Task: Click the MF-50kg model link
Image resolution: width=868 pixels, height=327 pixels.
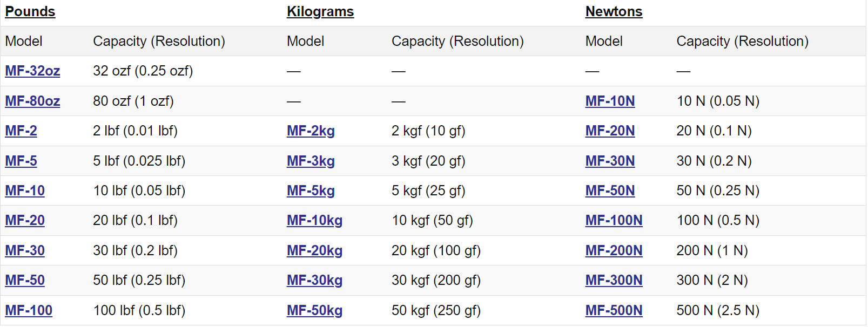Action: point(314,310)
